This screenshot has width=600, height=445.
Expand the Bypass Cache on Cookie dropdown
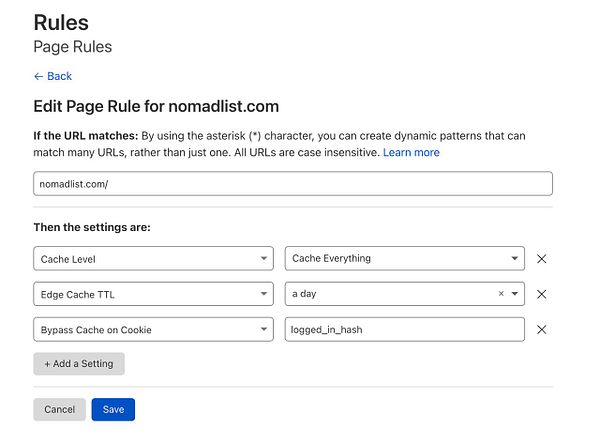click(153, 330)
